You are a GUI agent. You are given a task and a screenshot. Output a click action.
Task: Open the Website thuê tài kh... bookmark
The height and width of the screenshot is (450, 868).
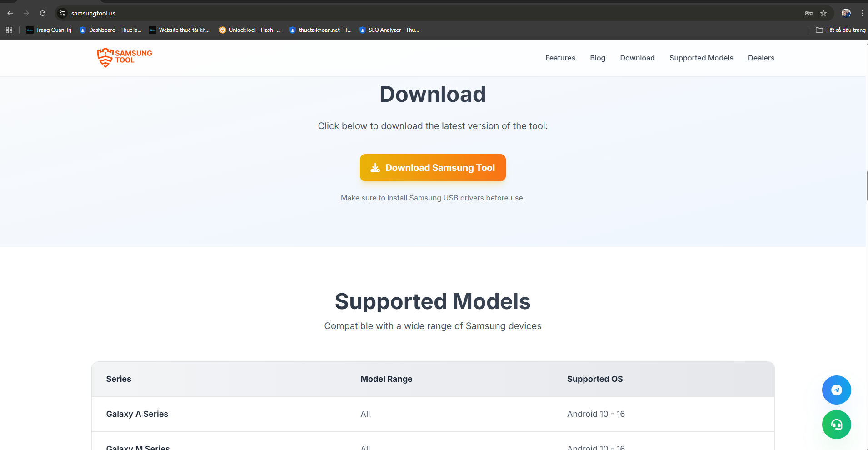pos(180,30)
